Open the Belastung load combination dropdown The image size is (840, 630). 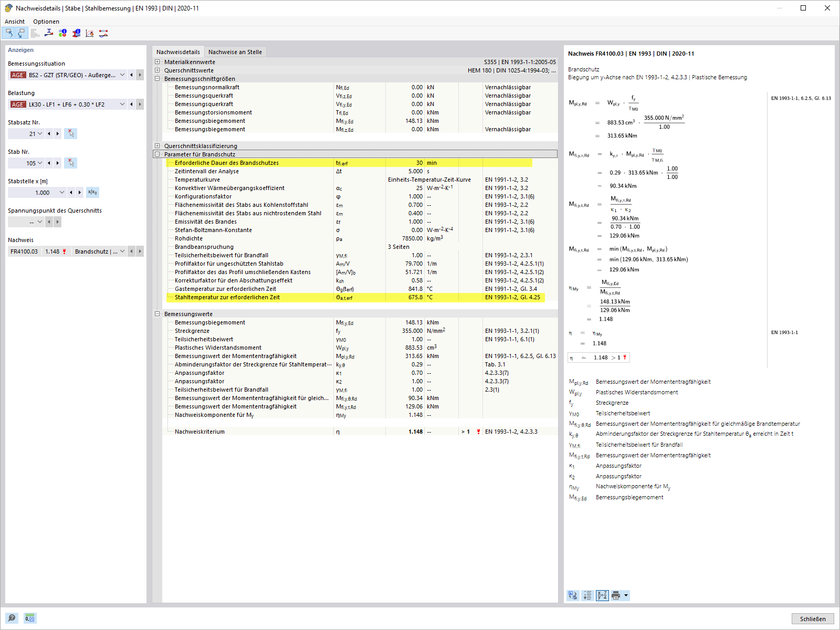122,104
